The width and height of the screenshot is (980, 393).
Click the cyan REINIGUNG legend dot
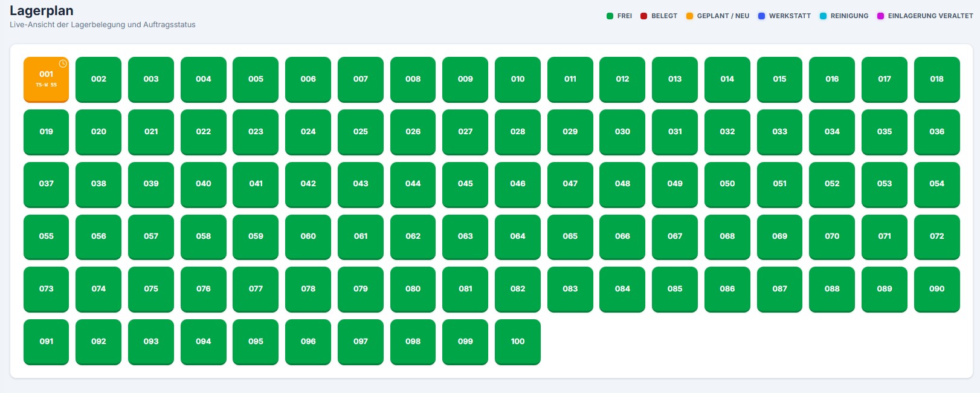(x=823, y=16)
